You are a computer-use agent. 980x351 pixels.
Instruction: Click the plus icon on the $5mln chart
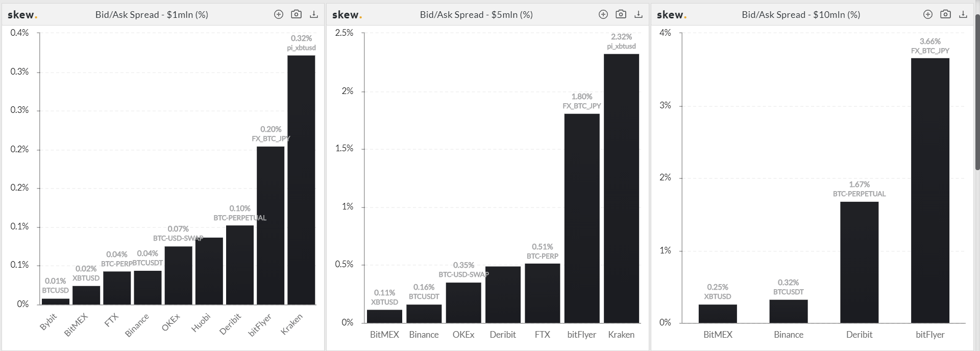click(x=603, y=14)
